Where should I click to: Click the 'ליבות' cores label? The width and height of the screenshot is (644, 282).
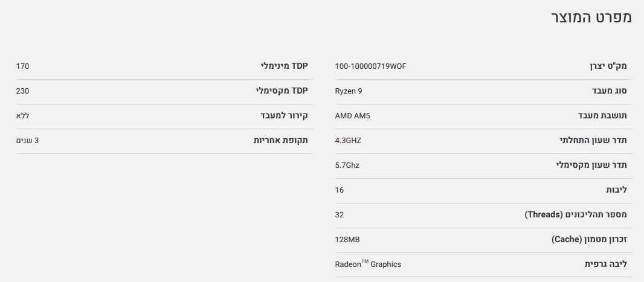(x=616, y=190)
